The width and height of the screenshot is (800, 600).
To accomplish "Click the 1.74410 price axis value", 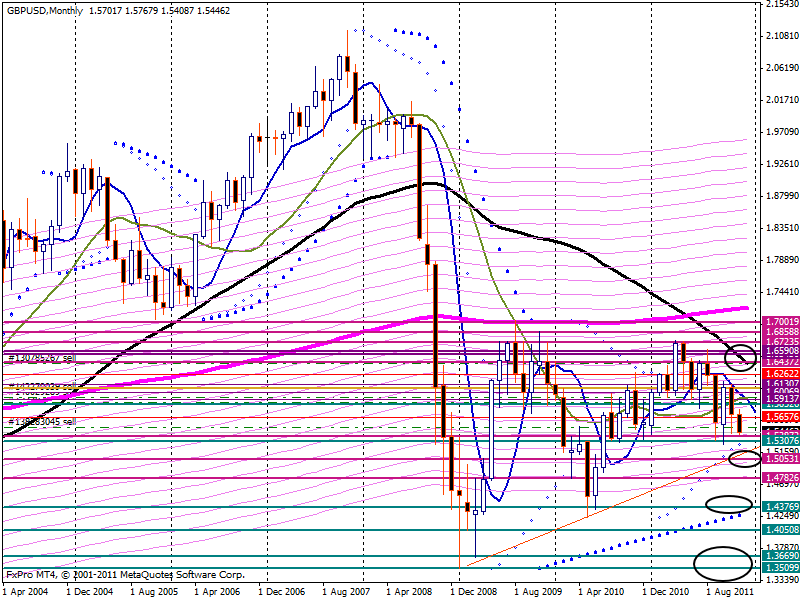I will pos(782,292).
